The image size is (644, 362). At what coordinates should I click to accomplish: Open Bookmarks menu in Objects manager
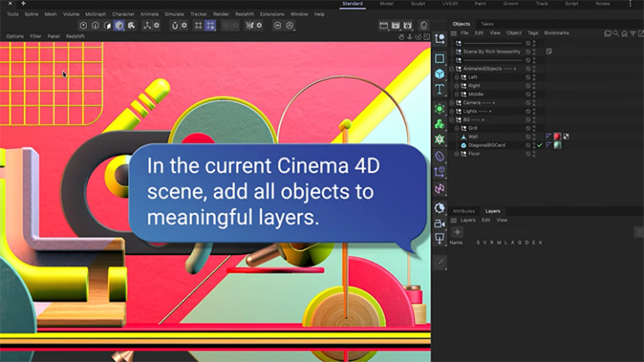556,33
